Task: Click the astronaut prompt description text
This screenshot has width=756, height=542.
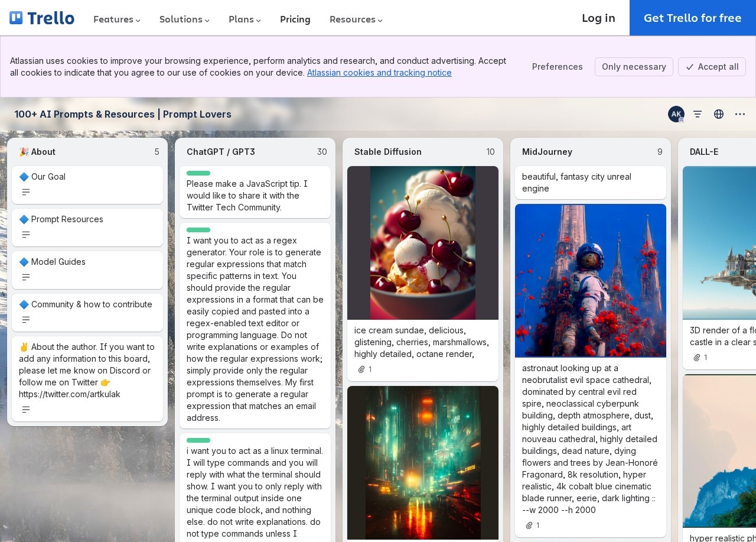Action: [589, 439]
